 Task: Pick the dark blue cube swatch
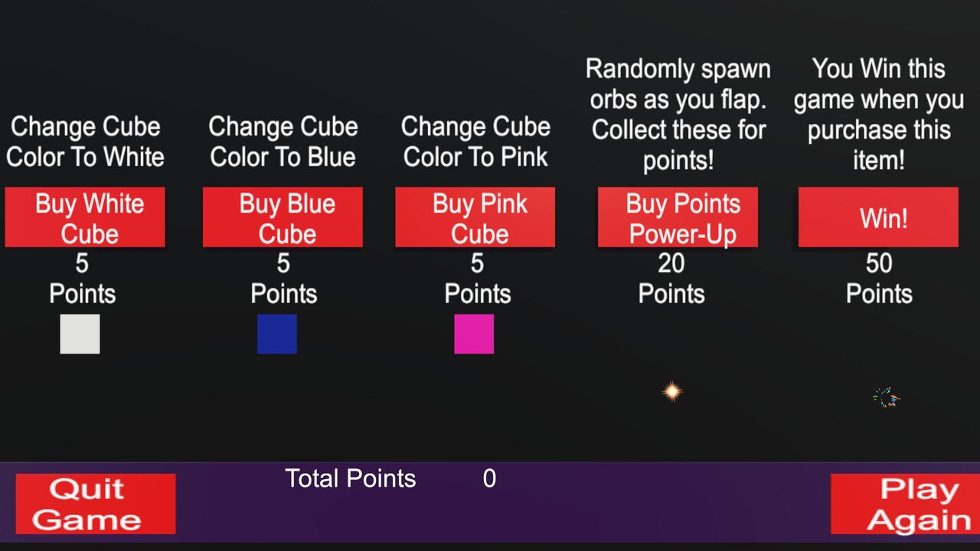point(277,334)
